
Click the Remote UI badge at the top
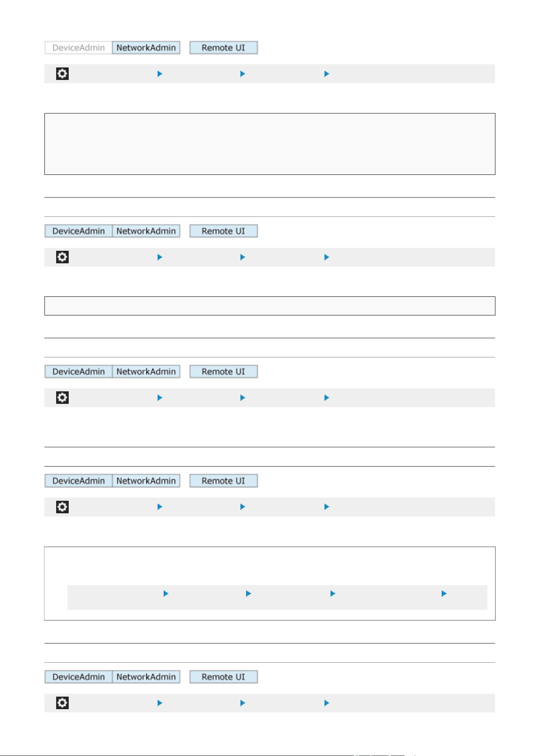pyautogui.click(x=223, y=48)
